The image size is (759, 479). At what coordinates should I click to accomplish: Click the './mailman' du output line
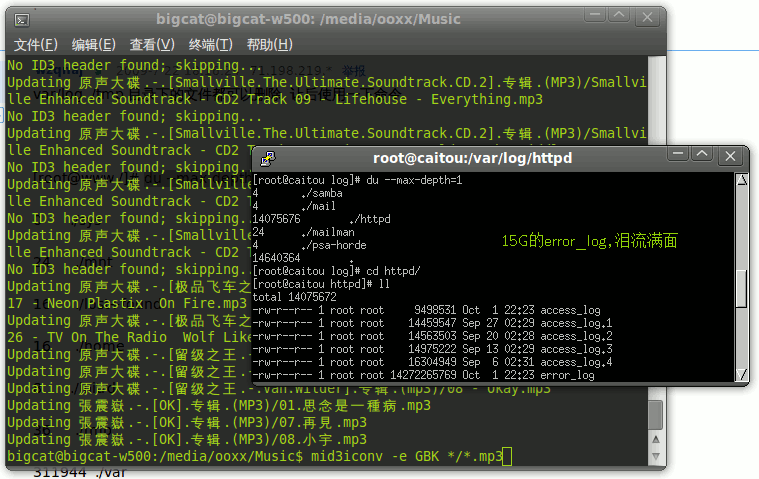tap(304, 232)
